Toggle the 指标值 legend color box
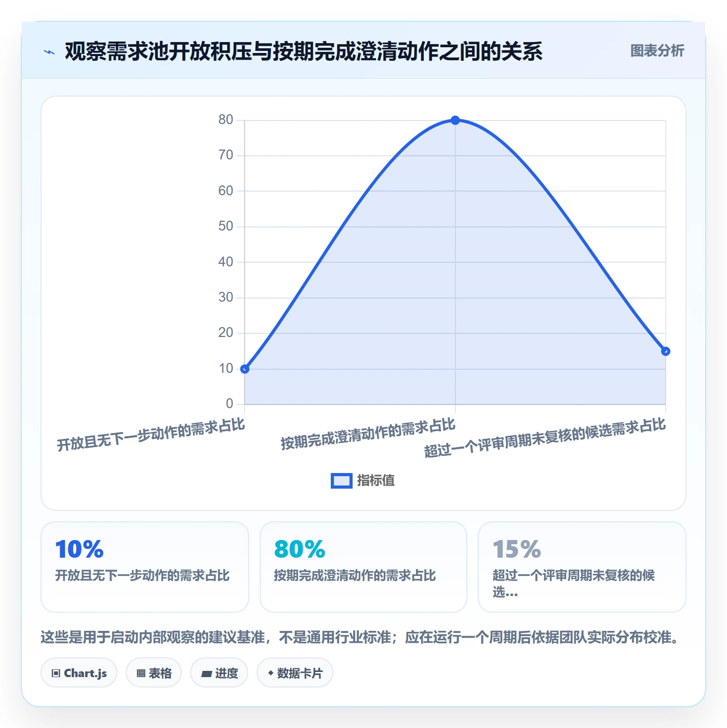Screen dimensions: 727x728 (x=342, y=481)
